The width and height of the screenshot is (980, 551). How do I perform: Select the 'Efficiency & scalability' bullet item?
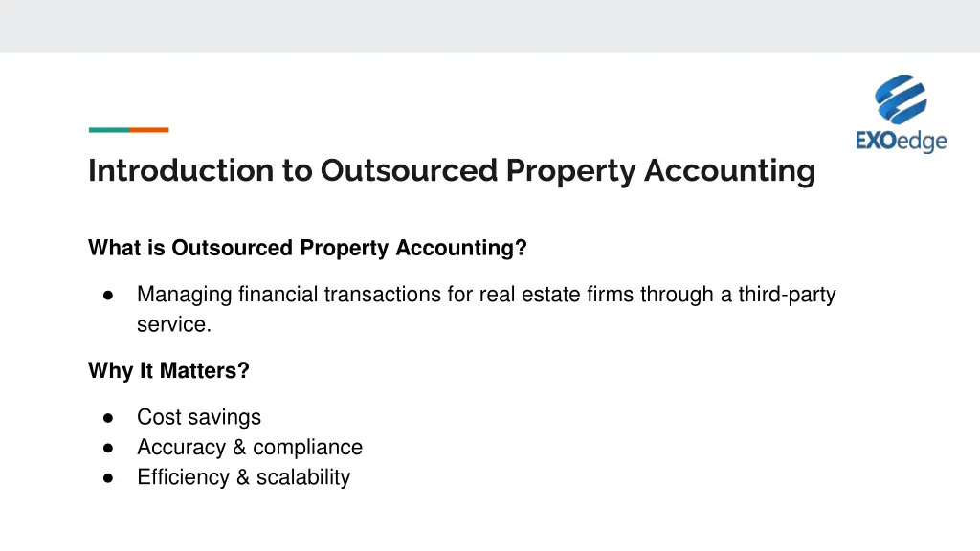pyautogui.click(x=244, y=476)
